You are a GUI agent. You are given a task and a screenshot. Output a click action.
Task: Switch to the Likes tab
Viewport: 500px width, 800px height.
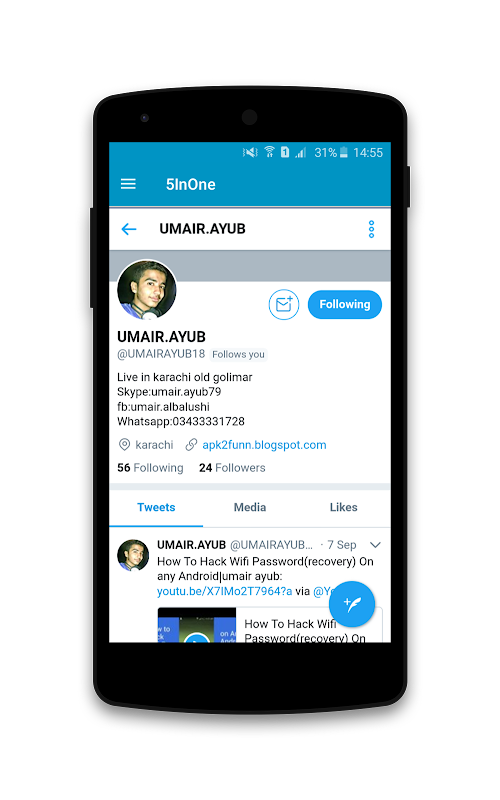tap(343, 507)
